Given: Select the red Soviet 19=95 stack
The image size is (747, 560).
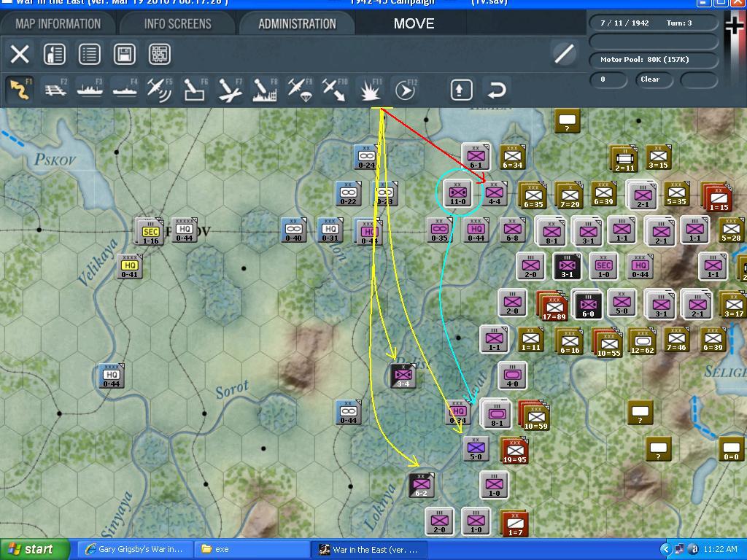Looking at the screenshot, I should click(514, 451).
